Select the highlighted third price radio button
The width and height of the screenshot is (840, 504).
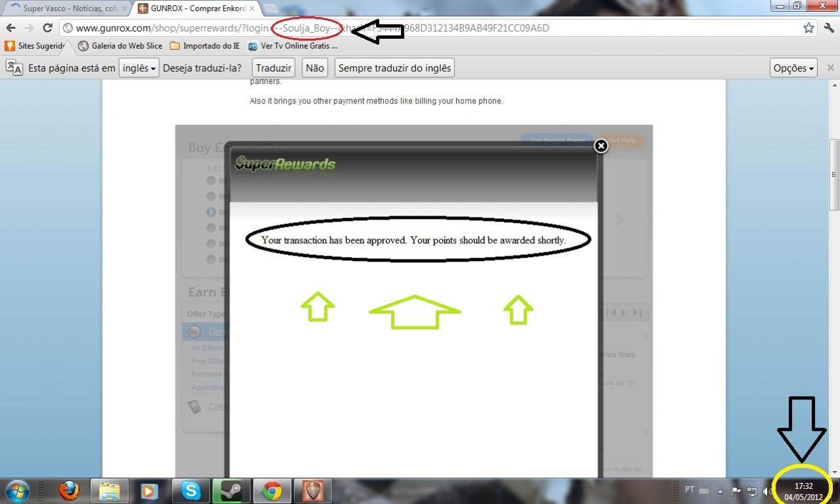[211, 212]
